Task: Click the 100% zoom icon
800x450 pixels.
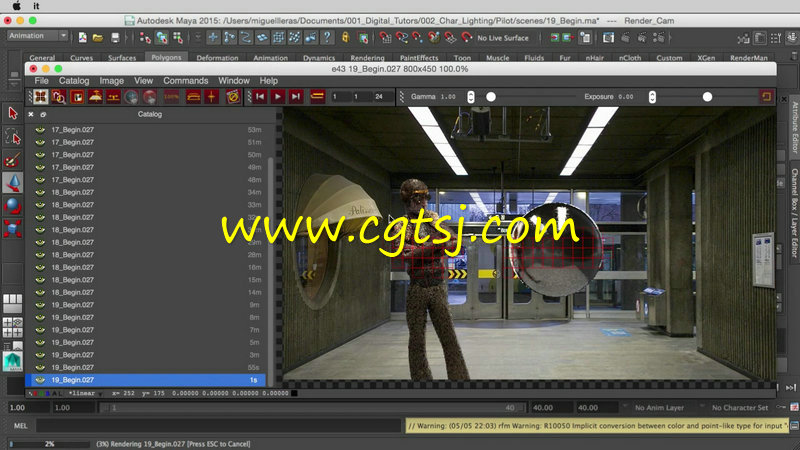Action: [x=171, y=96]
